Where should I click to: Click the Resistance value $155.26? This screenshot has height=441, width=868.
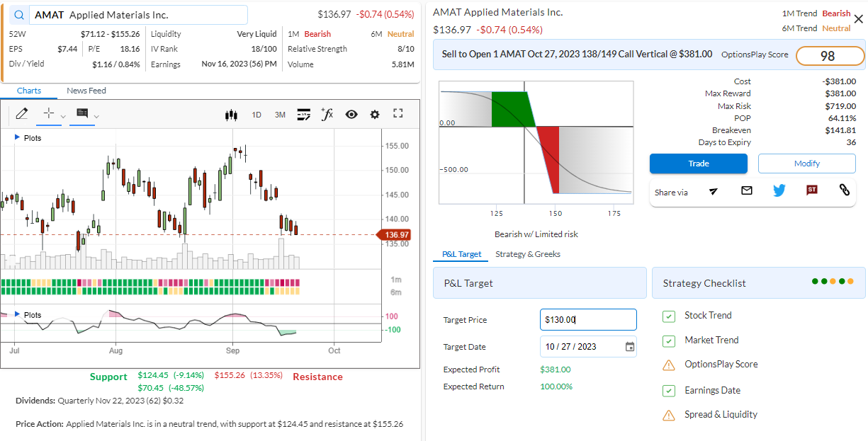pyautogui.click(x=230, y=375)
